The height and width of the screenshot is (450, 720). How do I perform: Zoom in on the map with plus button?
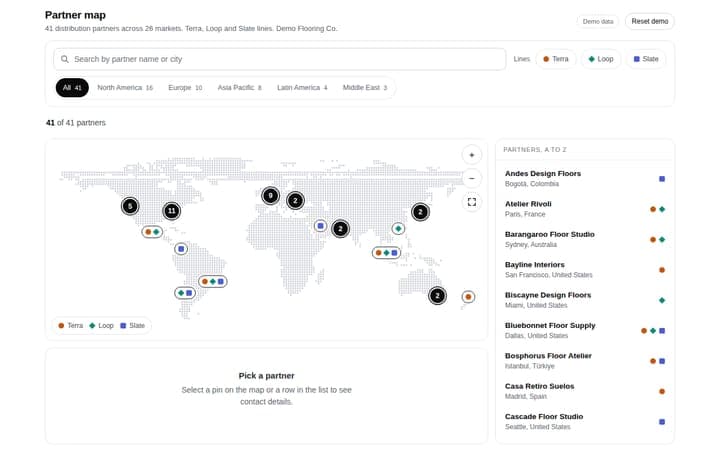click(x=472, y=155)
